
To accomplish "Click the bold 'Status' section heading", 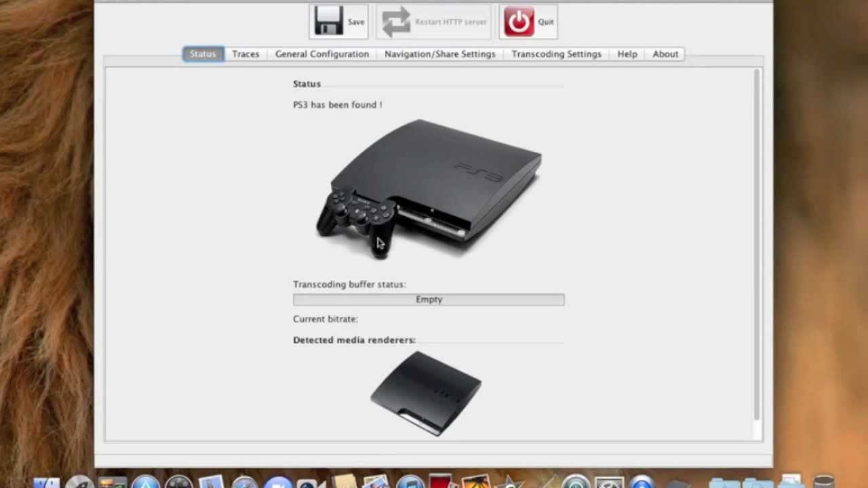I will pos(307,84).
